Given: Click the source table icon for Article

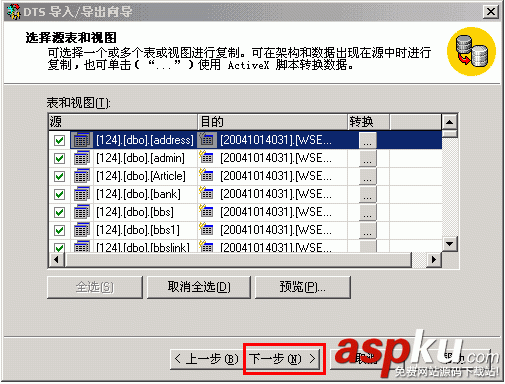Looking at the screenshot, I should click(x=82, y=176).
